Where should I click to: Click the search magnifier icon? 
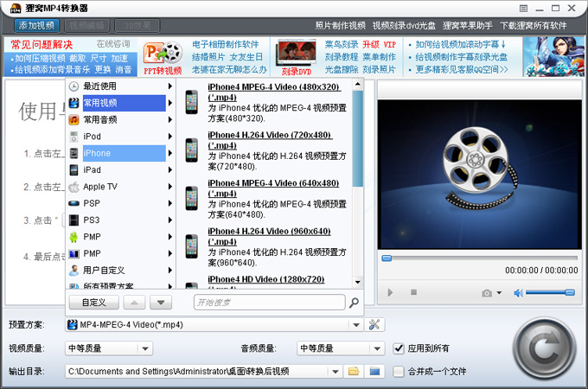(354, 303)
